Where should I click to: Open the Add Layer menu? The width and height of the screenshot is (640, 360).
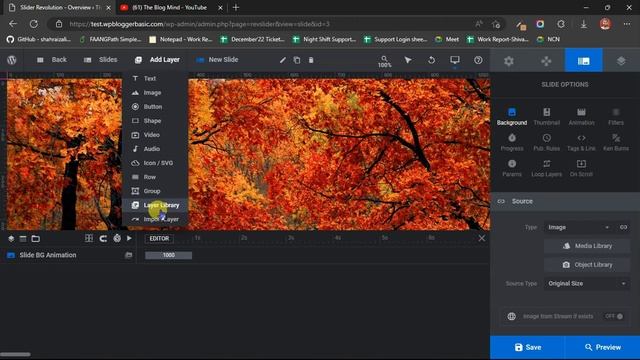(157, 60)
